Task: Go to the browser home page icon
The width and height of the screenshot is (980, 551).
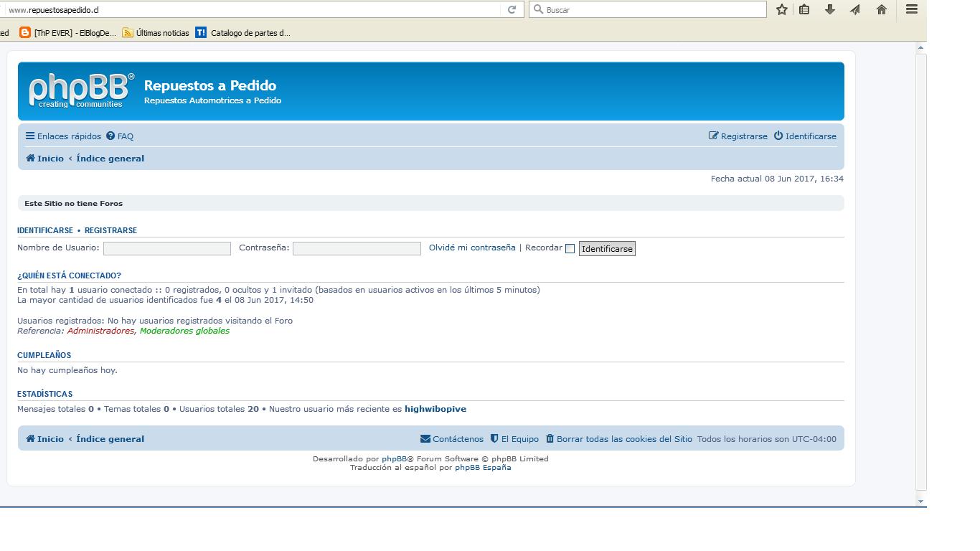Action: tap(882, 9)
